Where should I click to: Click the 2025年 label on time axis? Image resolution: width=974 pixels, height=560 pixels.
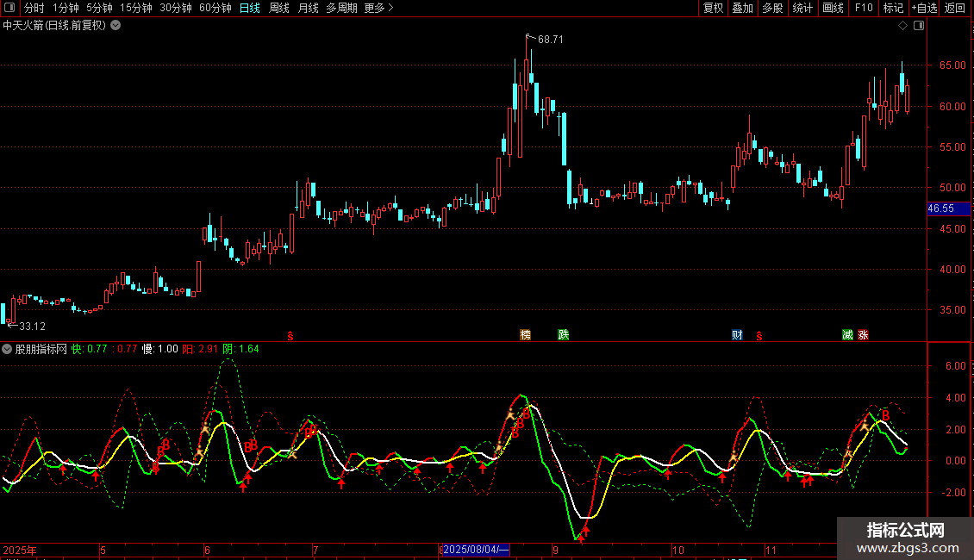(x=20, y=550)
